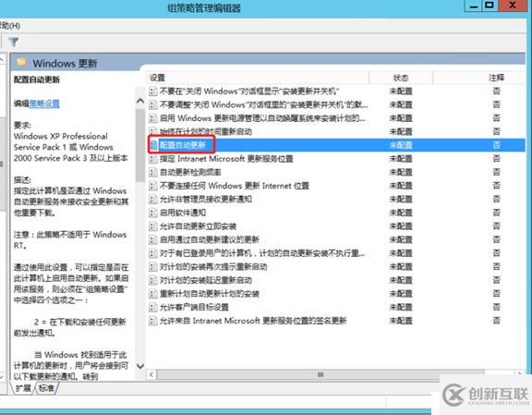Click icon of 启用软件通知 policy
The height and width of the screenshot is (415, 532).
click(x=153, y=213)
